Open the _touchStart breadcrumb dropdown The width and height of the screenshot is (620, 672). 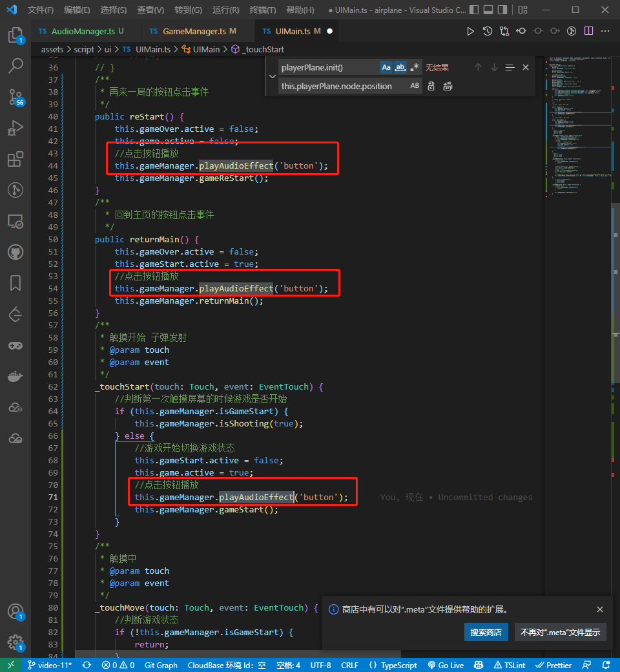[258, 49]
